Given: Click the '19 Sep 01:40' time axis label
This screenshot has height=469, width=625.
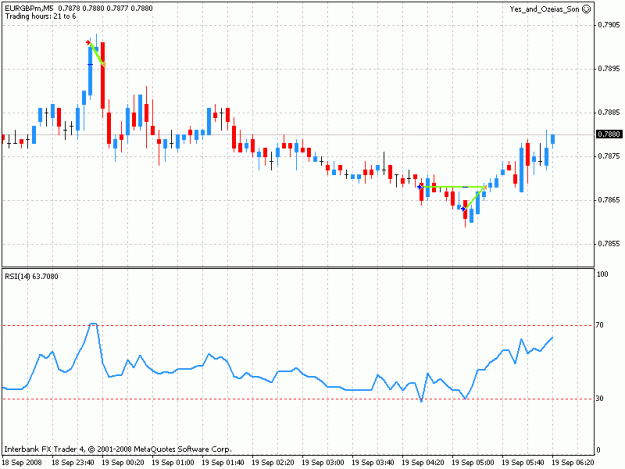Looking at the screenshot, I should click(223, 462).
